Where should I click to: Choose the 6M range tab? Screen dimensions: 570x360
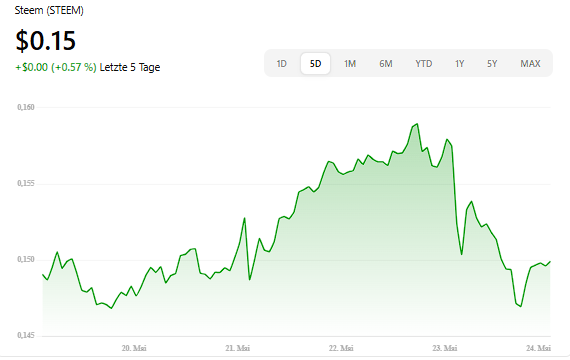point(386,64)
